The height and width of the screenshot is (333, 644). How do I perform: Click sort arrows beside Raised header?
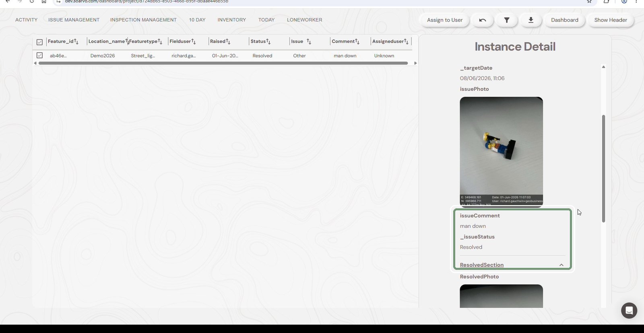point(228,41)
